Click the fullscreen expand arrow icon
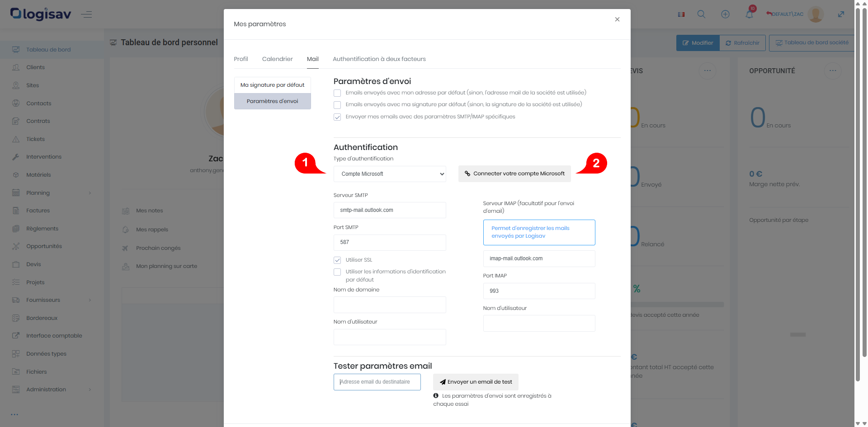868x427 pixels. [x=841, y=14]
